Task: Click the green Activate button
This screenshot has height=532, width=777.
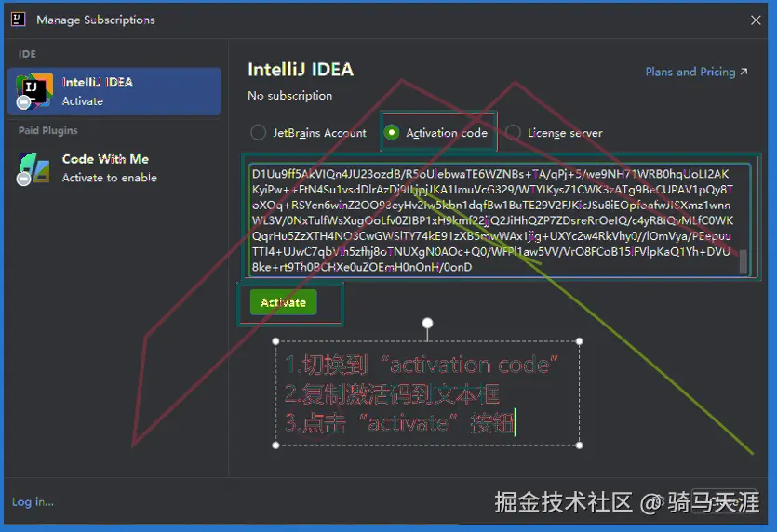Action: (284, 302)
